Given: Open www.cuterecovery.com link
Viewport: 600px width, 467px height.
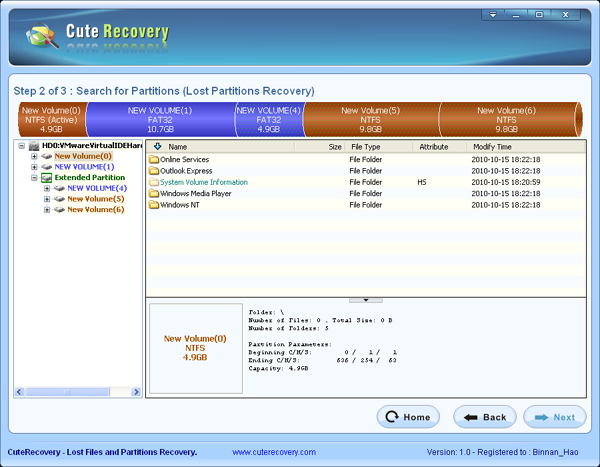Looking at the screenshot, I should point(274,452).
